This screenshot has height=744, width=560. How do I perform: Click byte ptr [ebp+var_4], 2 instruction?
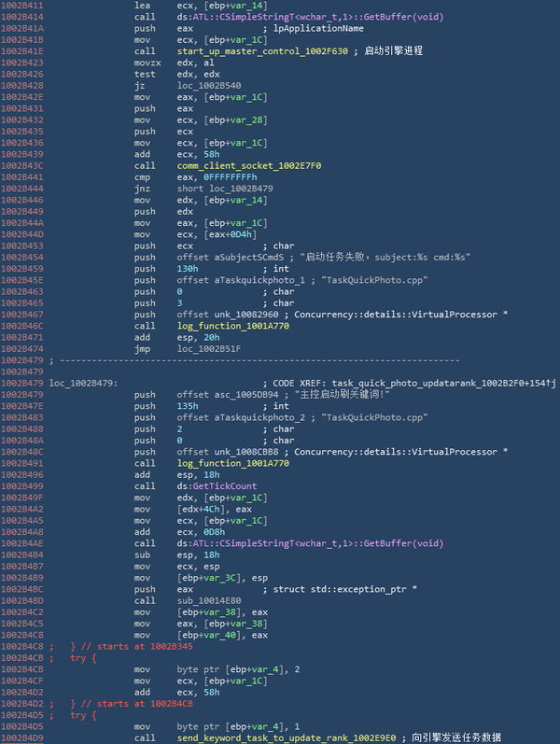click(x=238, y=669)
